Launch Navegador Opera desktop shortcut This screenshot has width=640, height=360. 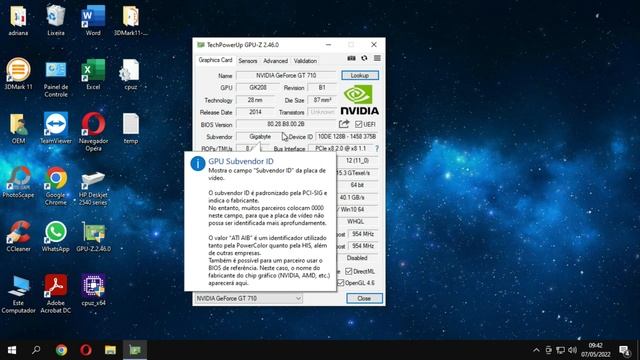point(93,132)
